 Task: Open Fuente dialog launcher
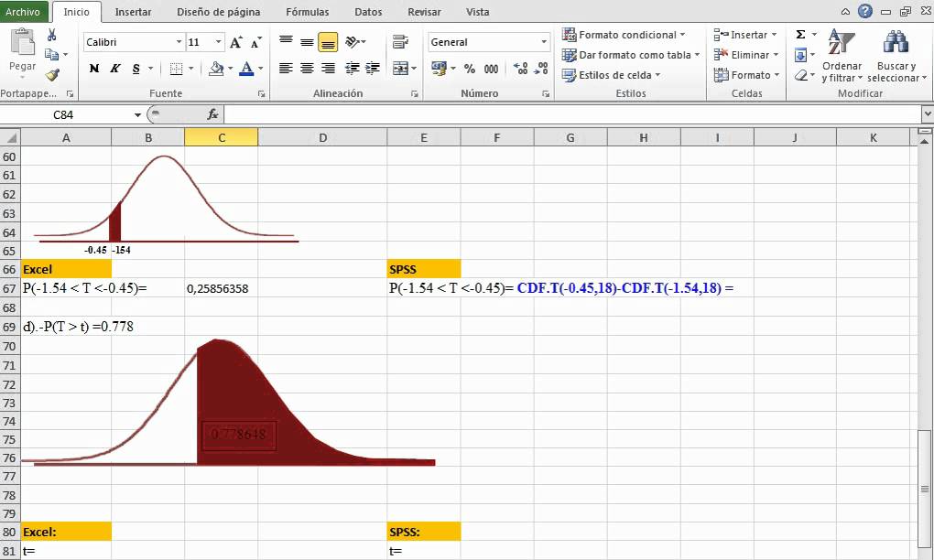tap(261, 94)
